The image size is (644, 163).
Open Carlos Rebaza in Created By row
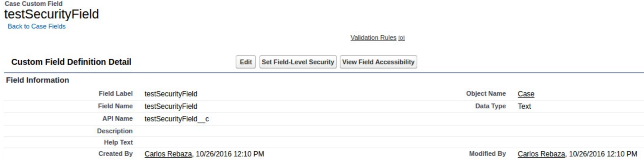(168, 154)
